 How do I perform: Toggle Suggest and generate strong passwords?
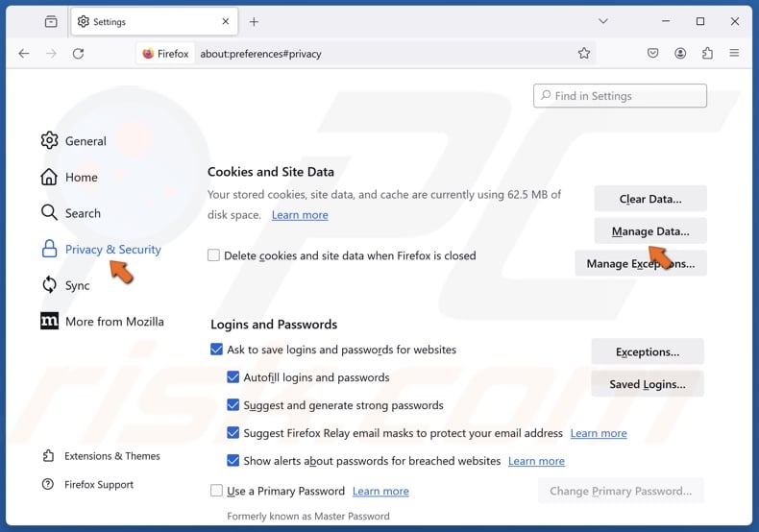tap(233, 405)
